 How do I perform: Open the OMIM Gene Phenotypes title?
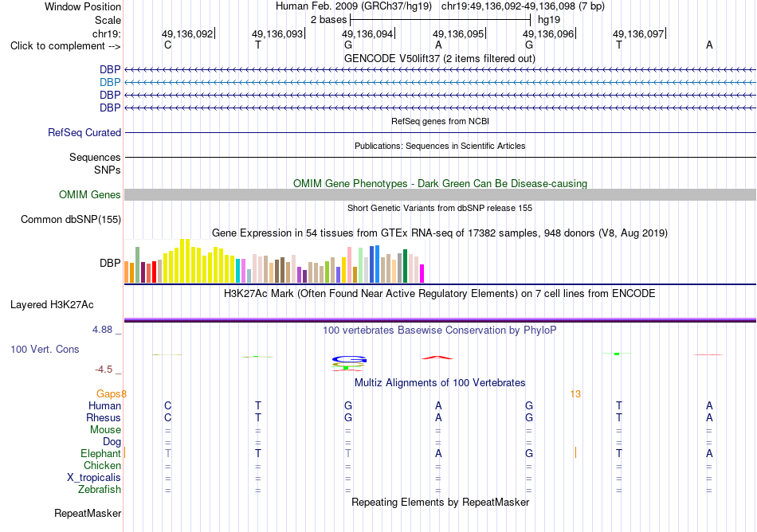(x=440, y=183)
